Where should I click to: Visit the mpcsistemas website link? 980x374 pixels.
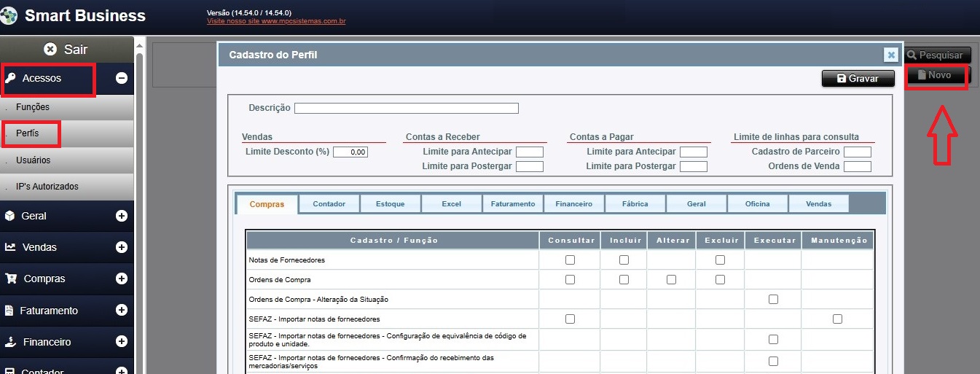[276, 22]
